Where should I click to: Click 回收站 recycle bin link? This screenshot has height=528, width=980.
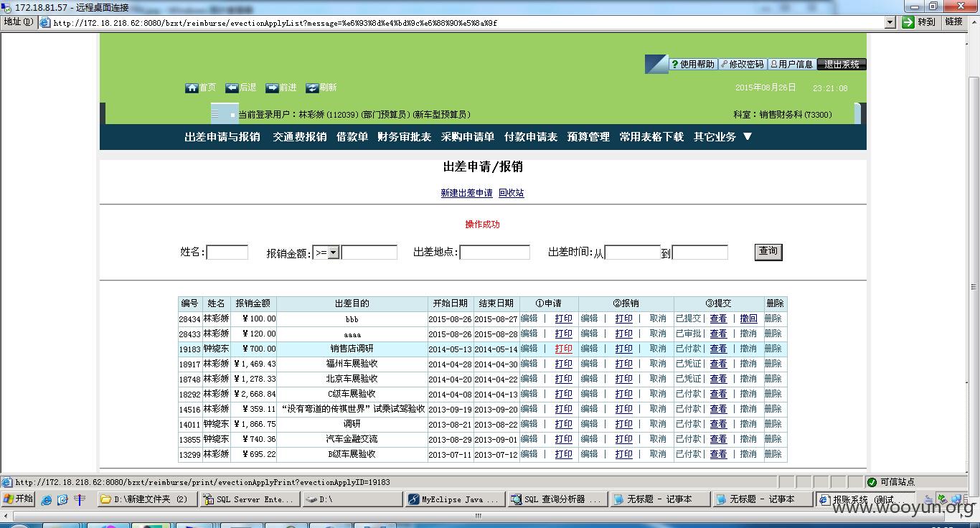pyautogui.click(x=512, y=193)
